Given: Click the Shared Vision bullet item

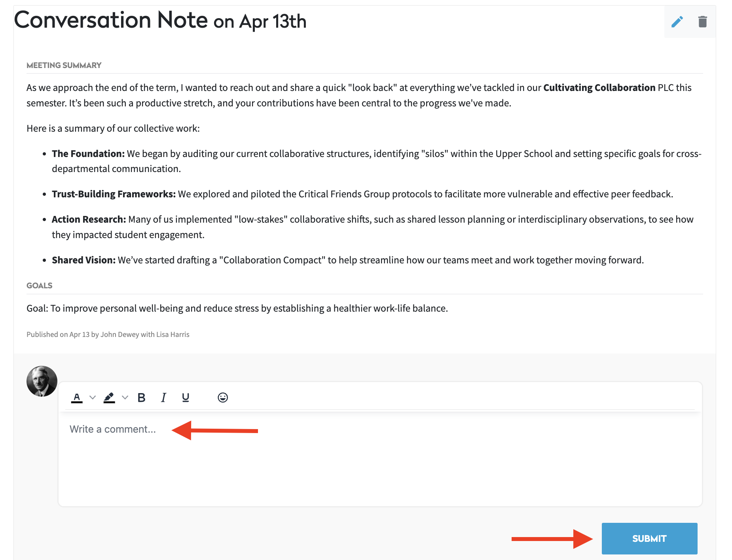Looking at the screenshot, I should [x=348, y=260].
